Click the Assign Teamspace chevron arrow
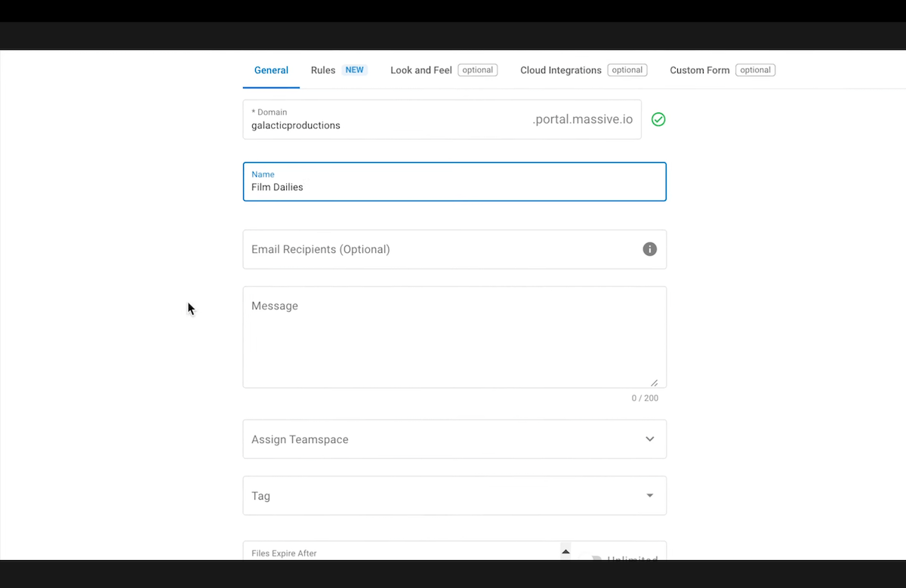The width and height of the screenshot is (906, 588). 650,439
